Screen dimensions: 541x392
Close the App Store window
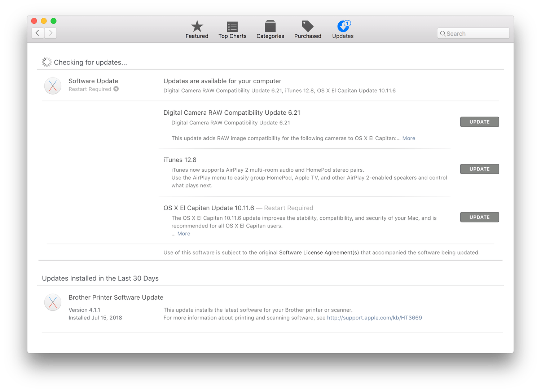tap(34, 21)
